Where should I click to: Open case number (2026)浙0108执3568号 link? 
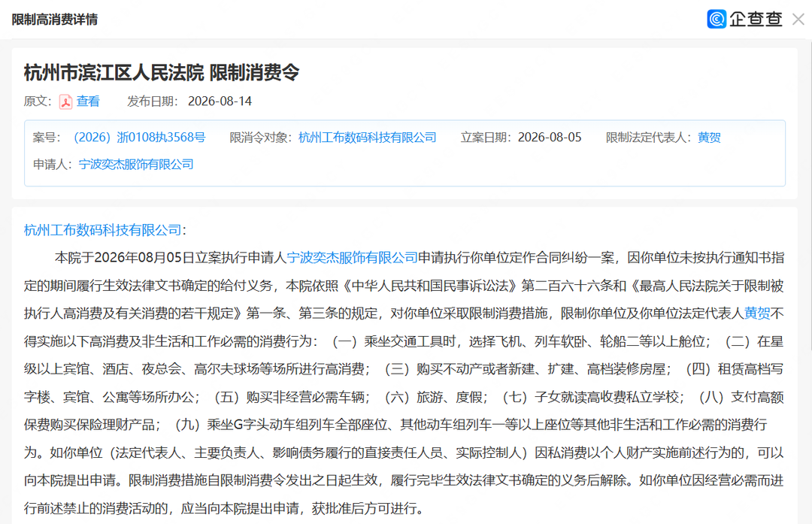139,138
